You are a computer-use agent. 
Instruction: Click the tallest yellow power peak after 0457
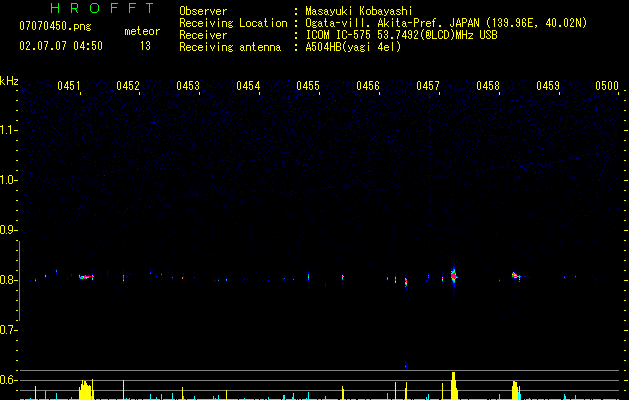coord(454,386)
